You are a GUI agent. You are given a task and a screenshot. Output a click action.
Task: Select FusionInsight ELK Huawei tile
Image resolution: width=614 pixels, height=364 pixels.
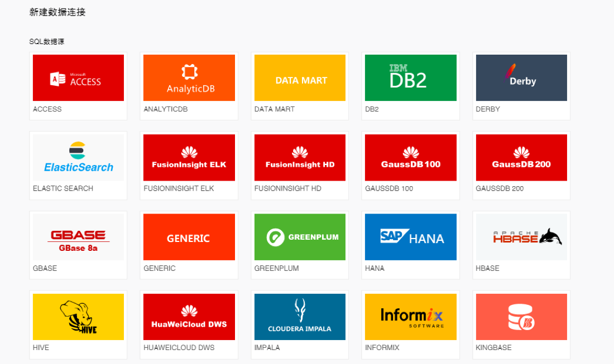(189, 158)
